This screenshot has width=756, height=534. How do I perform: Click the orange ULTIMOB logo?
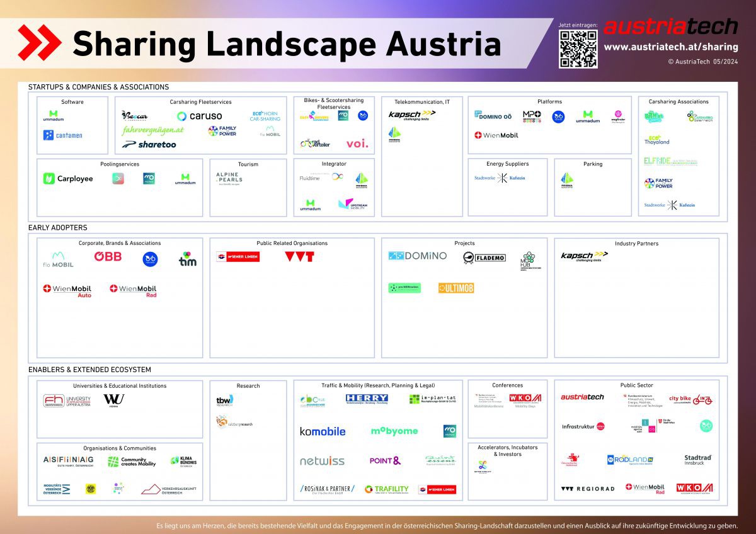coord(456,288)
